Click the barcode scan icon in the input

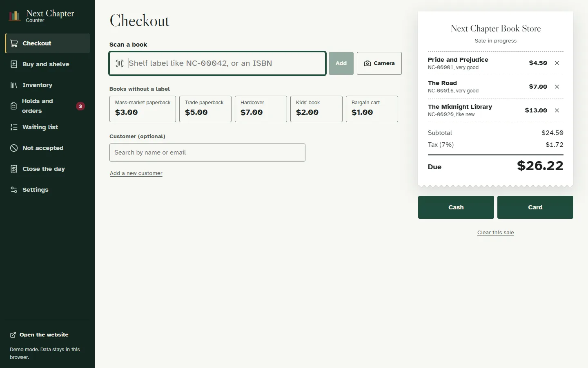pos(120,63)
